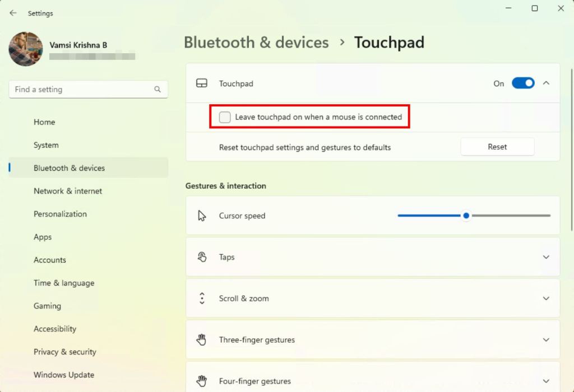Image resolution: width=574 pixels, height=392 pixels.
Task: Turn off the Touchpad toggle switch
Action: (523, 83)
